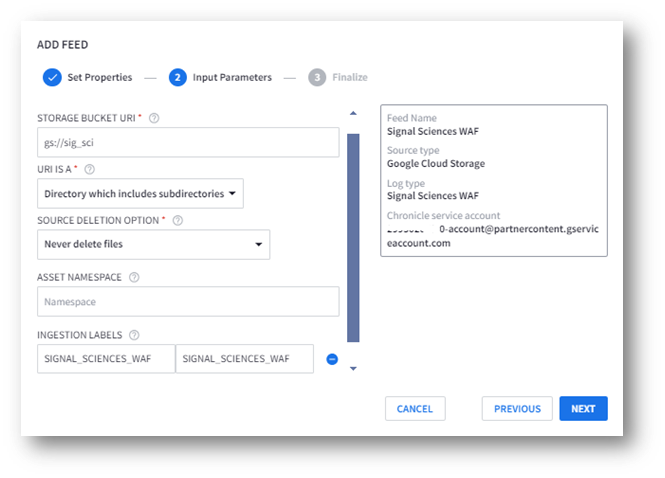Viewport: 665px width, 478px height.
Task: Focus the Storage Bucket URI field
Action: coord(188,143)
